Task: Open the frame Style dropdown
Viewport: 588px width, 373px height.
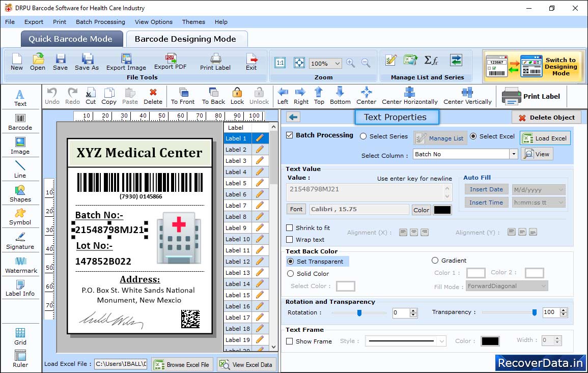Action: point(442,341)
